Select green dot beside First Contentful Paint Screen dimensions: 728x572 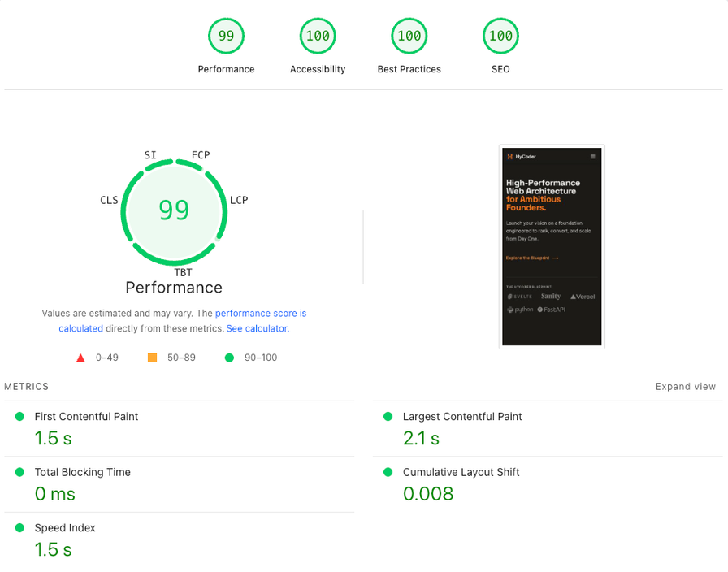(x=19, y=416)
